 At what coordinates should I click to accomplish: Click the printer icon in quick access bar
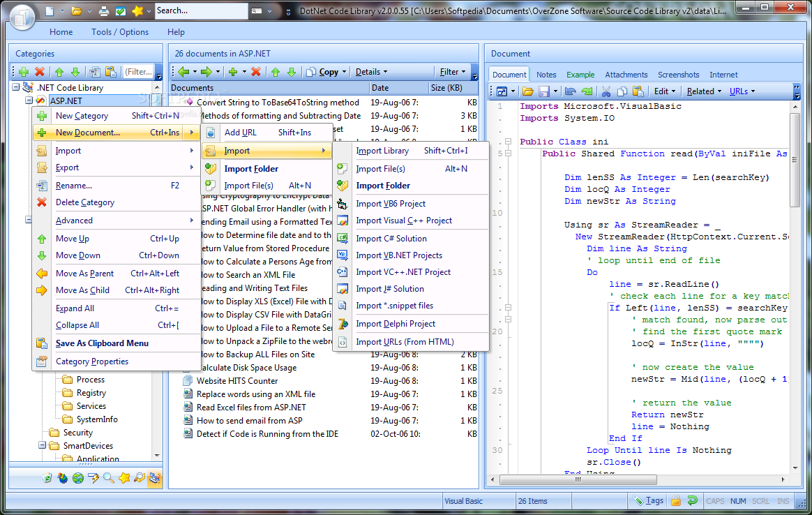[x=104, y=11]
